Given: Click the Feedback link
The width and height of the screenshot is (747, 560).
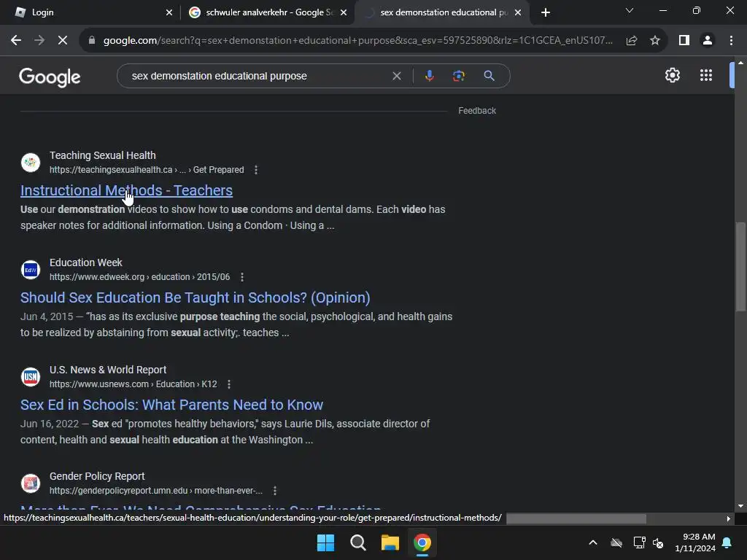Looking at the screenshot, I should click(477, 111).
